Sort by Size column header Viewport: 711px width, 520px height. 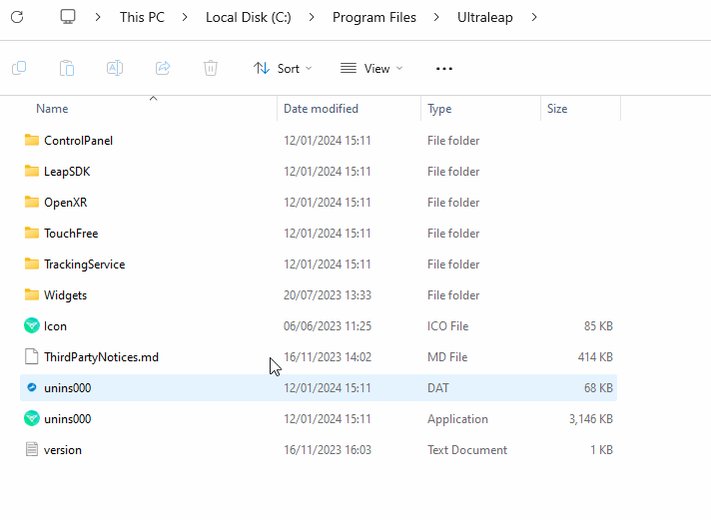[x=557, y=109]
